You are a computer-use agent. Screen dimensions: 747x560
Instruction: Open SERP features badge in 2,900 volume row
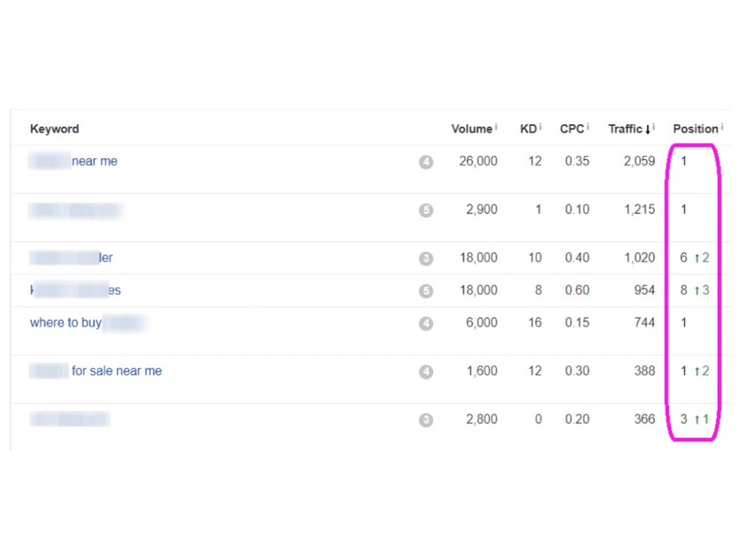[x=426, y=210]
